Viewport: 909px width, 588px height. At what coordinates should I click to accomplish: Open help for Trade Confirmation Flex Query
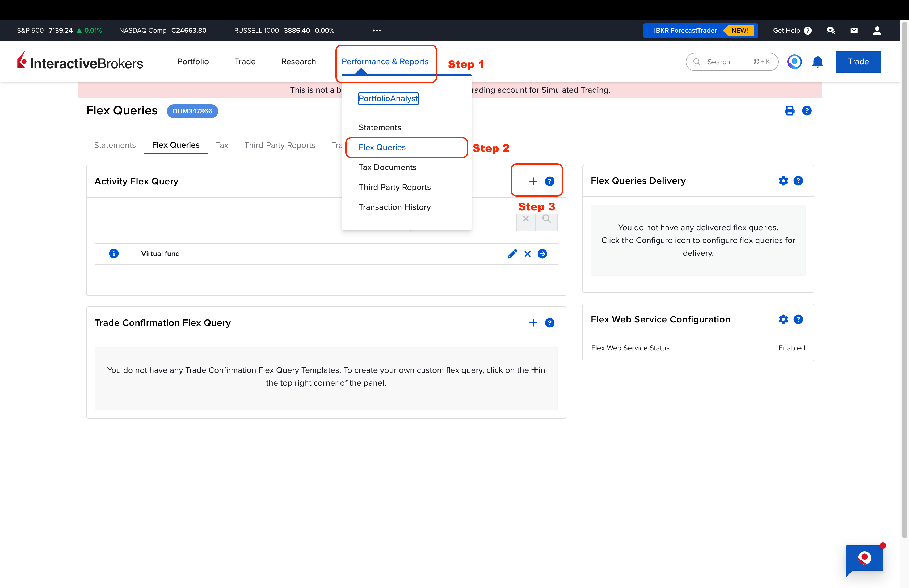(549, 323)
